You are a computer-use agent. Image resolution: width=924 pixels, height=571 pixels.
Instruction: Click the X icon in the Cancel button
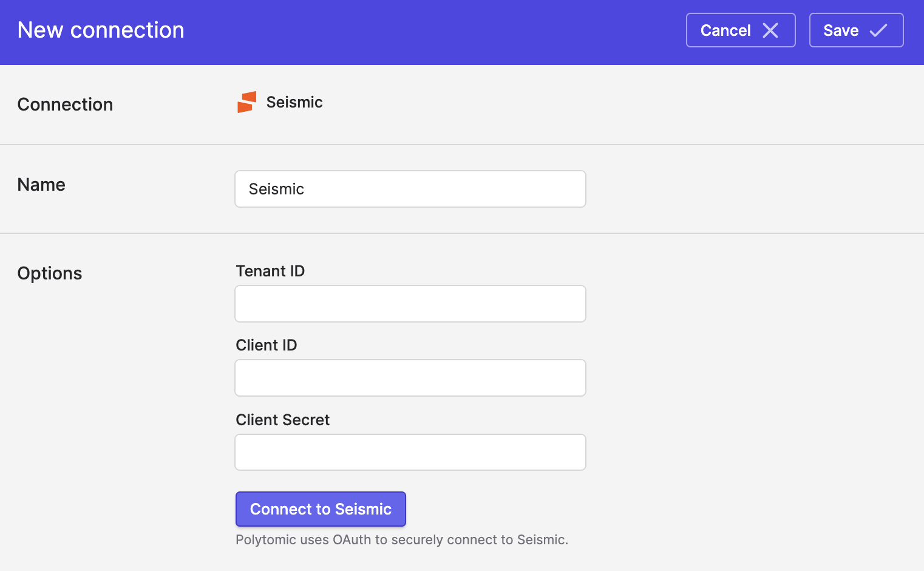770,30
